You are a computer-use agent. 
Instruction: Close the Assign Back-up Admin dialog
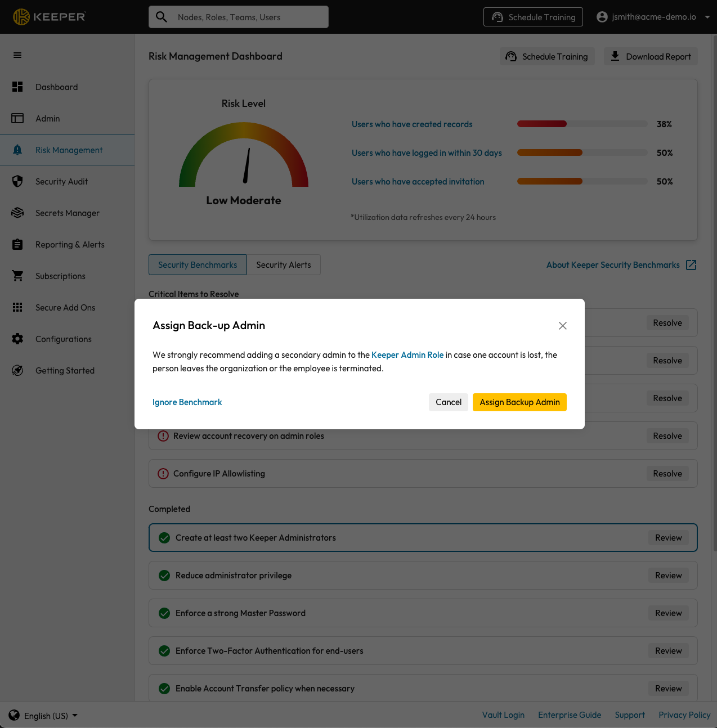point(562,326)
